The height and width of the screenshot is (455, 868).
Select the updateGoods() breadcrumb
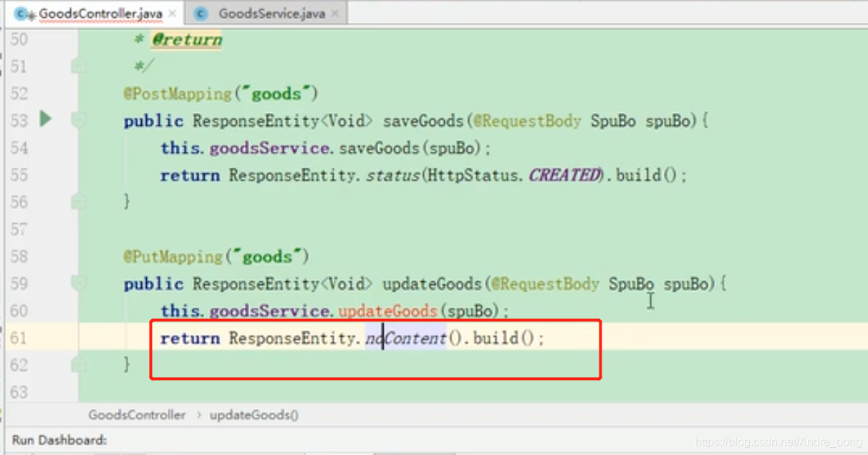(x=254, y=415)
